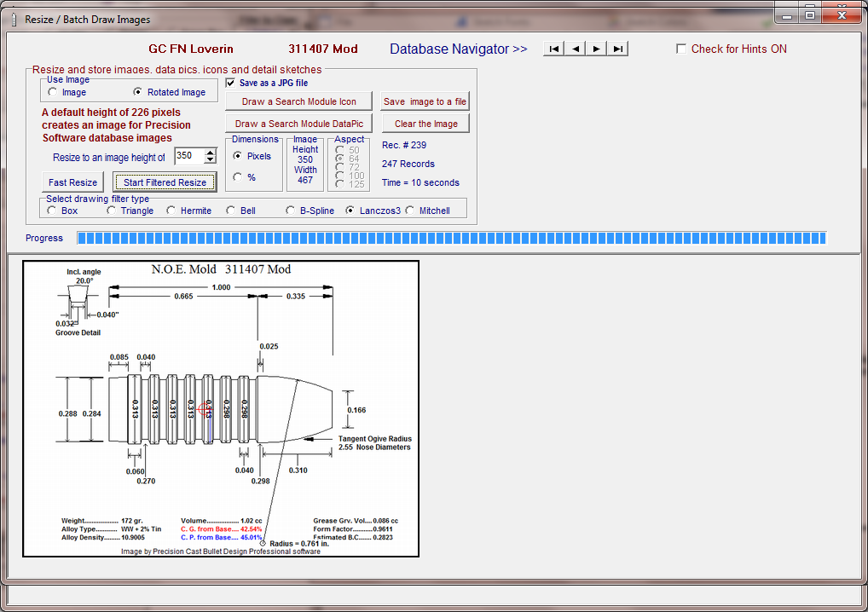Go to first database record
868x612 pixels.
click(x=554, y=49)
